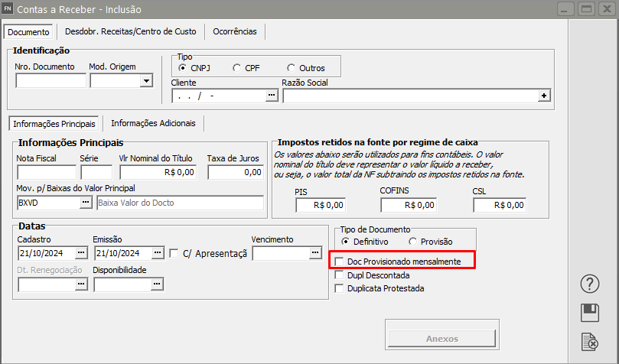Image resolution: width=619 pixels, height=364 pixels.
Task: Open the Mov. p/ Baixas lookup button
Action: click(x=86, y=203)
